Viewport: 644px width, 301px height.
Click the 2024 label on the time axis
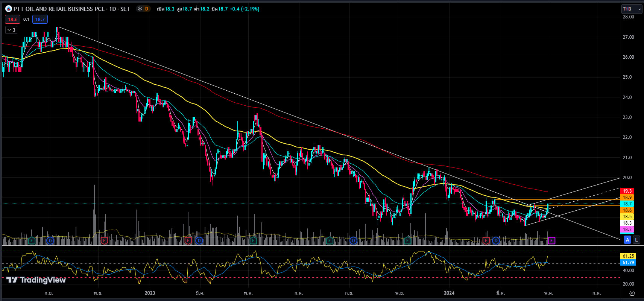tap(449, 293)
